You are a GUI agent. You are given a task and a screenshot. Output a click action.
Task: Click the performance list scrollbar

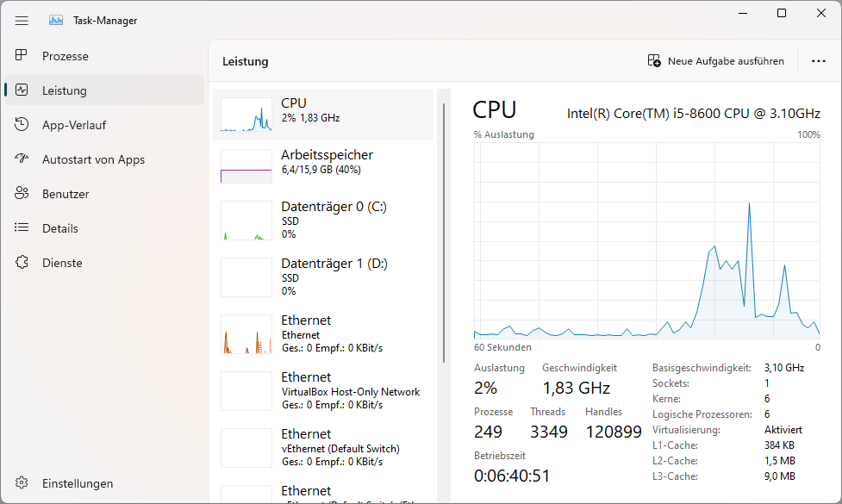444,233
